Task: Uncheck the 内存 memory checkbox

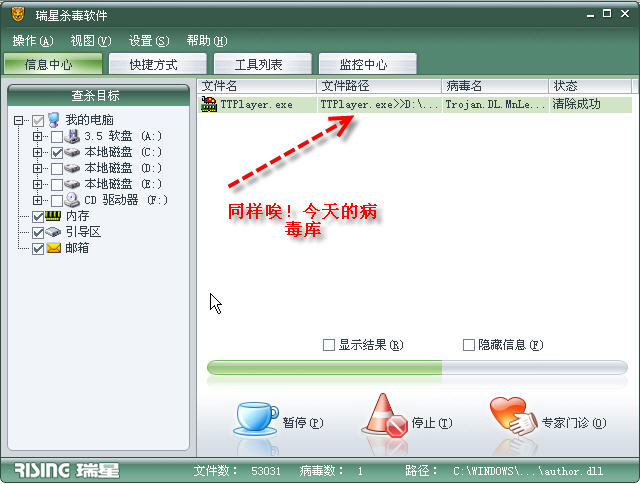Action: (x=38, y=217)
